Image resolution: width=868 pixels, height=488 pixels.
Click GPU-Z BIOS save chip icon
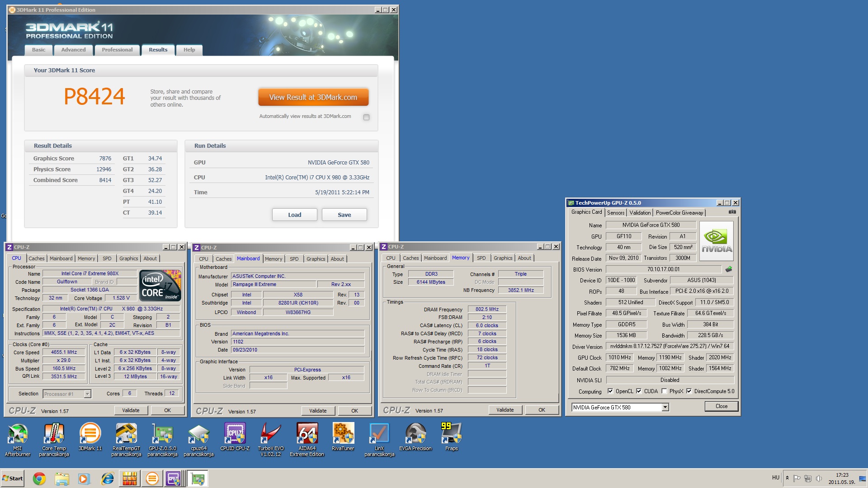[729, 269]
